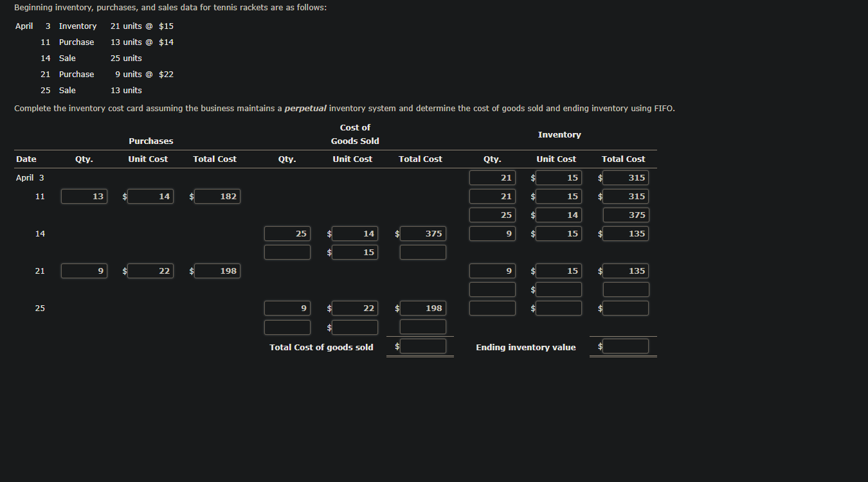Select April 11 first-line inventory unit cost 15
Screen dimensions: 868x482
[x=559, y=197]
